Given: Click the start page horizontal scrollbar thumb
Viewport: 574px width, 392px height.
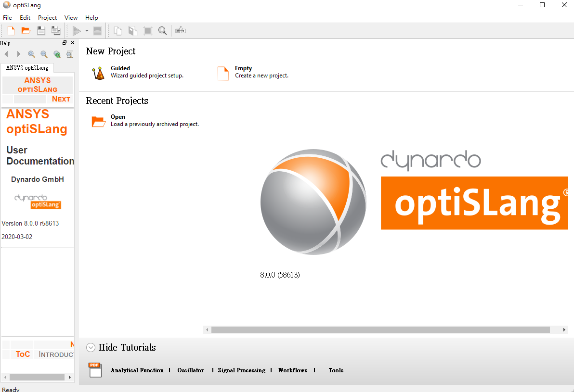Looking at the screenshot, I should (x=380, y=330).
